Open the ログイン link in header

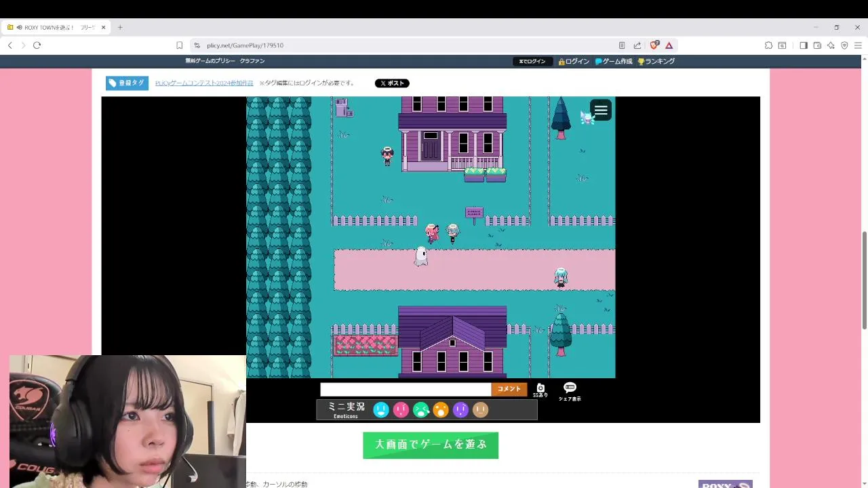[x=574, y=61]
